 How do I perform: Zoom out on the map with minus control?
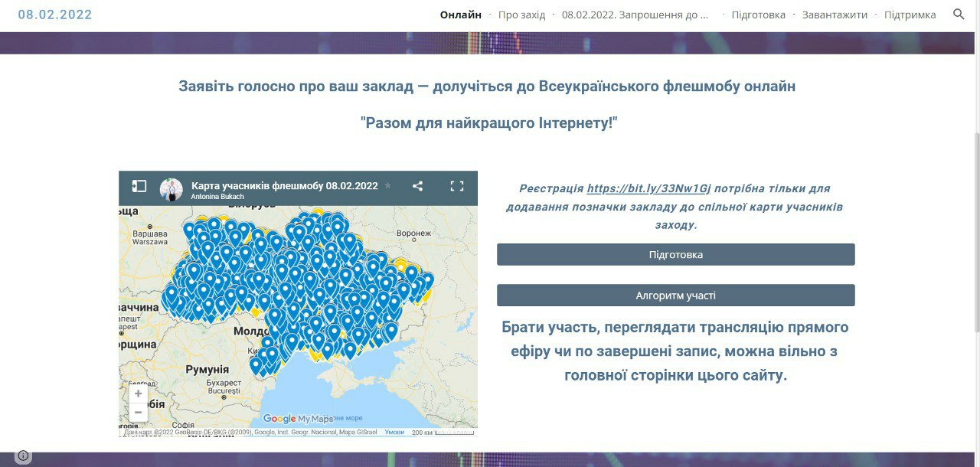coord(138,412)
